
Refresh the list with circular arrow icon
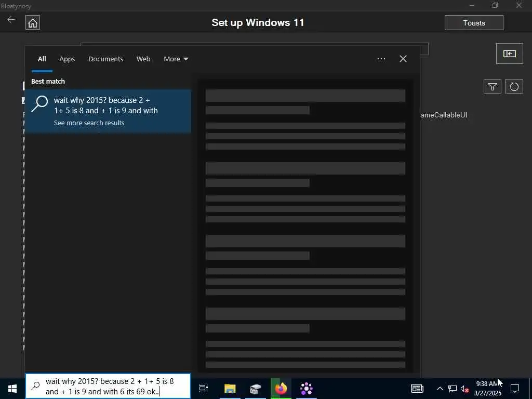(x=514, y=87)
